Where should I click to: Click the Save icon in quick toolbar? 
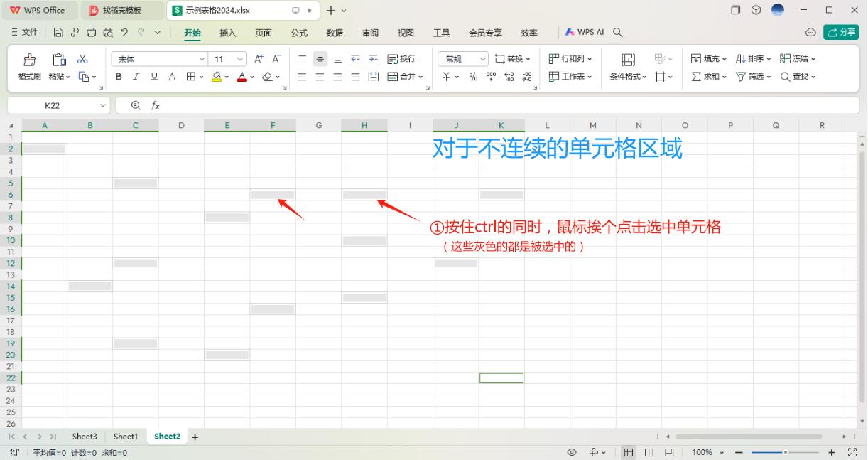point(59,33)
